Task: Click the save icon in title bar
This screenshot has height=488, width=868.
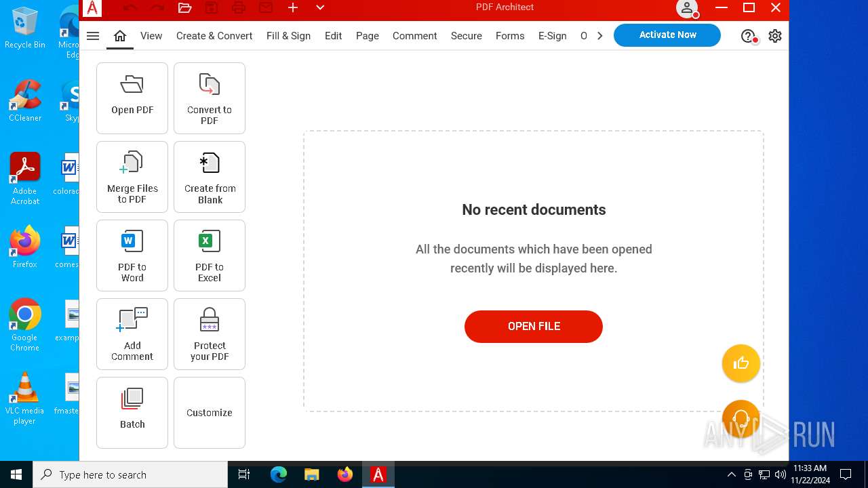Action: click(x=212, y=7)
